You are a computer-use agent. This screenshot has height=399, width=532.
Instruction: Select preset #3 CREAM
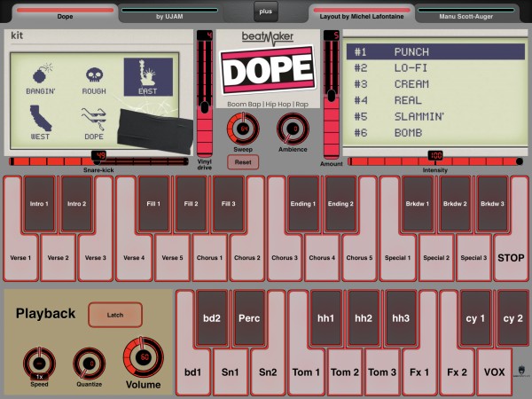click(x=435, y=84)
